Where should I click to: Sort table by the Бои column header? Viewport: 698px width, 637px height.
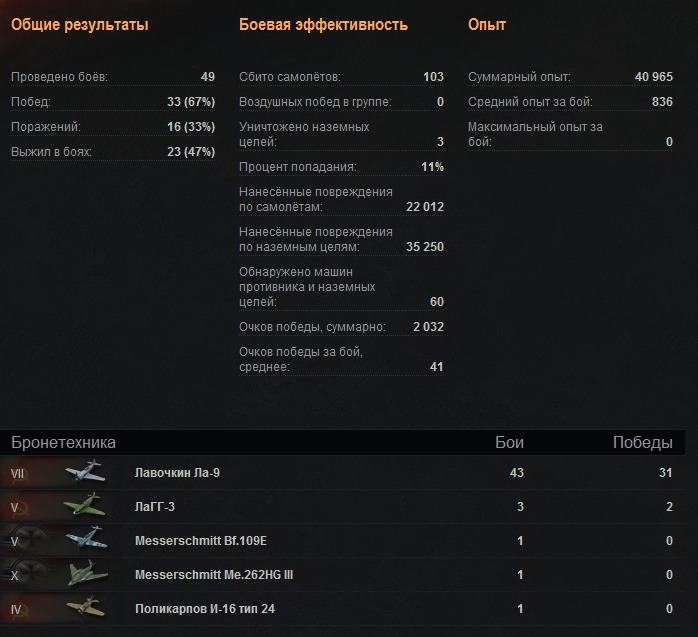pos(509,442)
